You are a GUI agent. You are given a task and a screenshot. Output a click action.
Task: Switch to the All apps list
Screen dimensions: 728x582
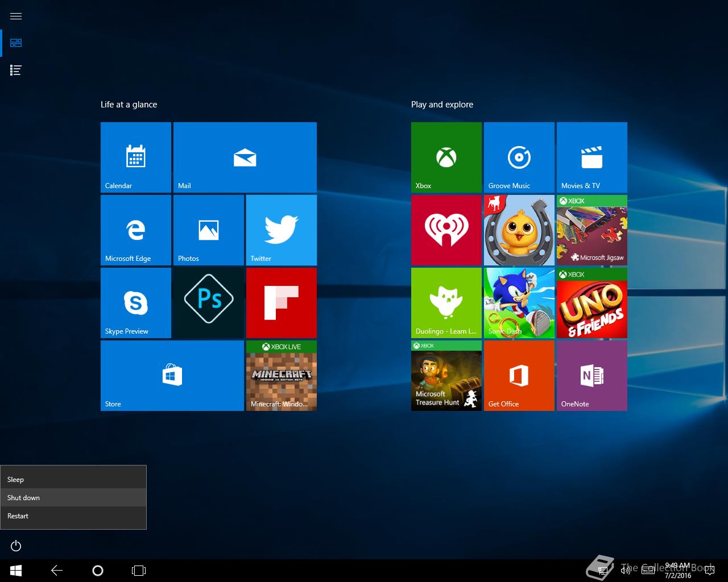16,70
